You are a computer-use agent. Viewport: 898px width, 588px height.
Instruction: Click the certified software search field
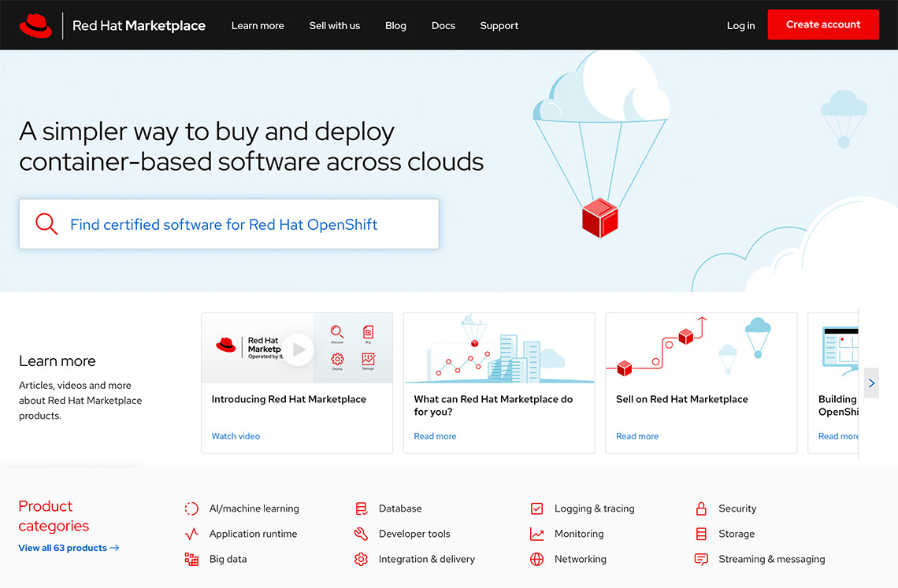click(x=228, y=224)
